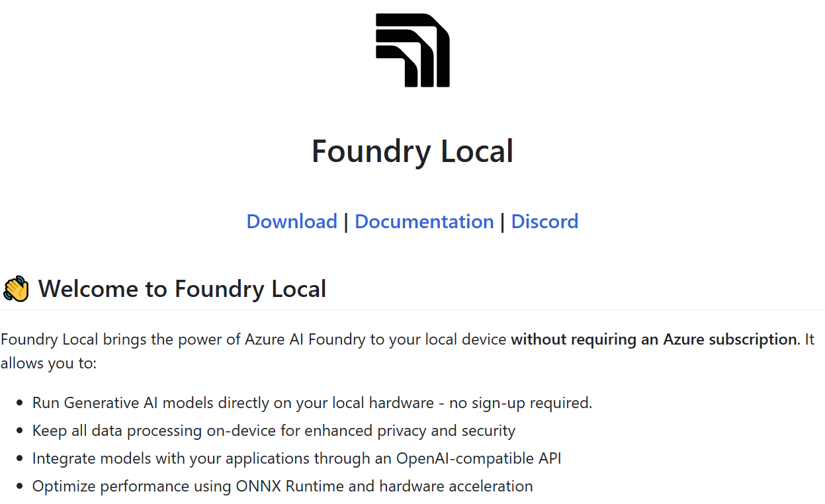Image resolution: width=825 pixels, height=504 pixels.
Task: Click the "Foundry Local" main title
Action: point(412,151)
